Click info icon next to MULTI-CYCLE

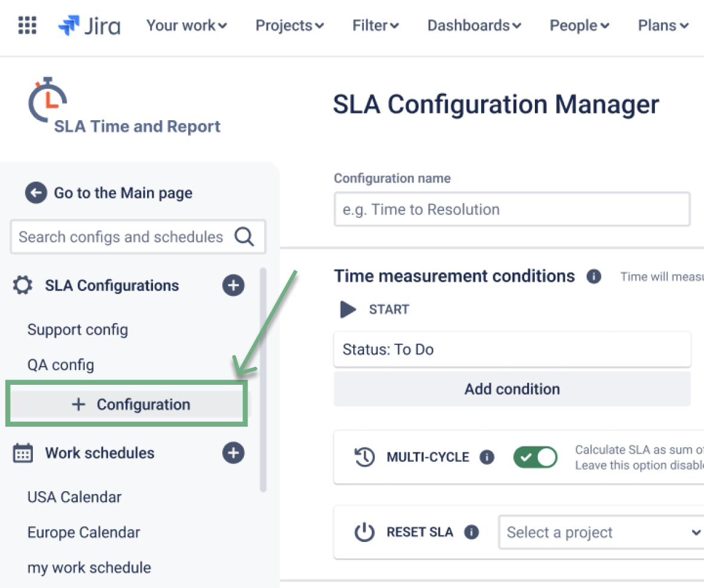[x=487, y=458]
